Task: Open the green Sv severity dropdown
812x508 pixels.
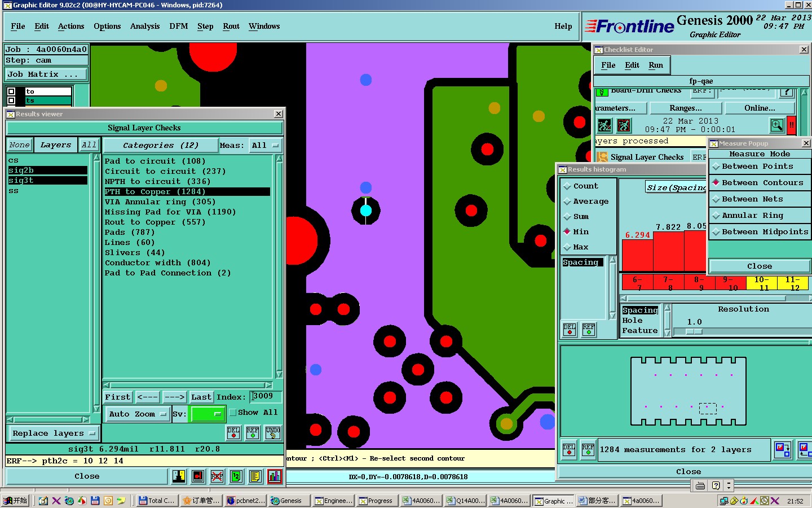Action: click(x=208, y=414)
